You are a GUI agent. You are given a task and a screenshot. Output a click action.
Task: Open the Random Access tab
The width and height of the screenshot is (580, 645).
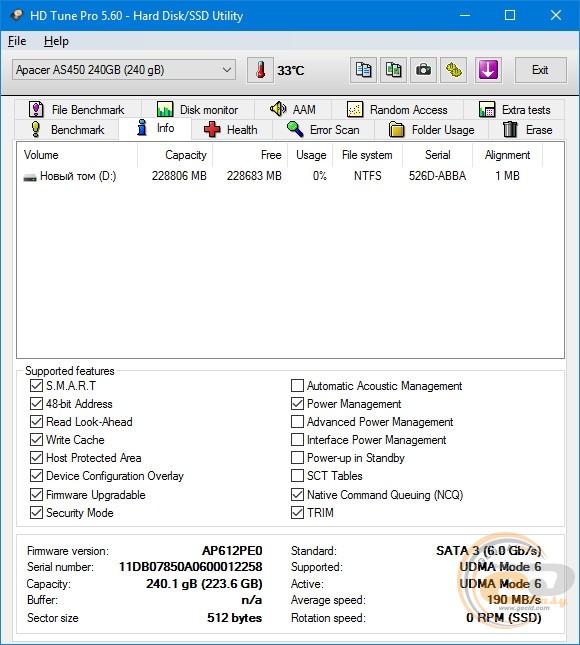397,110
